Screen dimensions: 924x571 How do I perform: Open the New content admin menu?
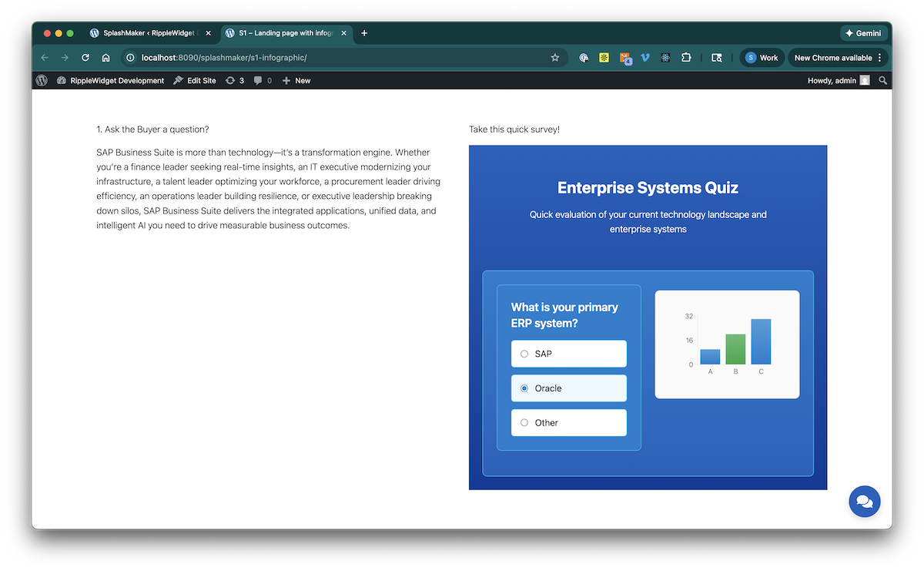pos(296,80)
